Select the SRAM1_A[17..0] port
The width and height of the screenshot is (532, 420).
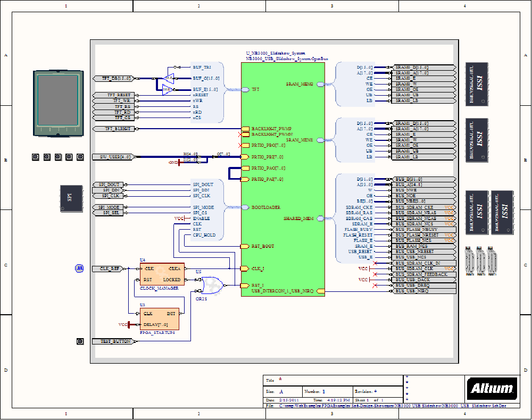click(424, 129)
